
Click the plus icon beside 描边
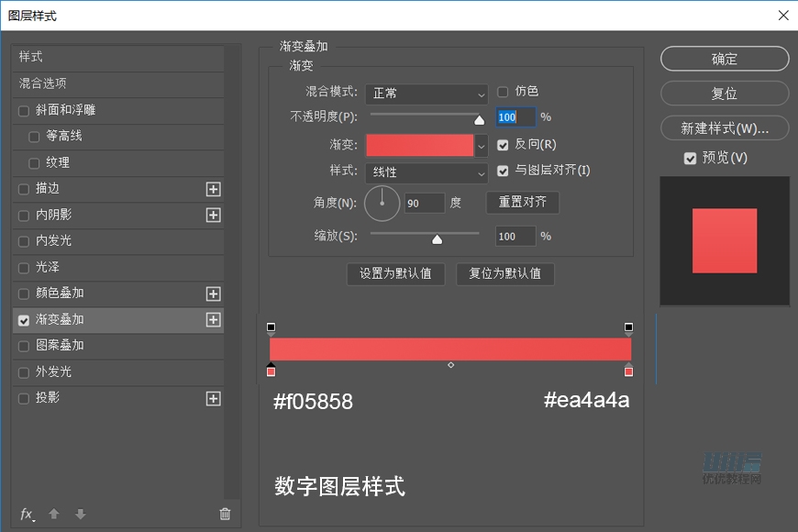pos(213,189)
